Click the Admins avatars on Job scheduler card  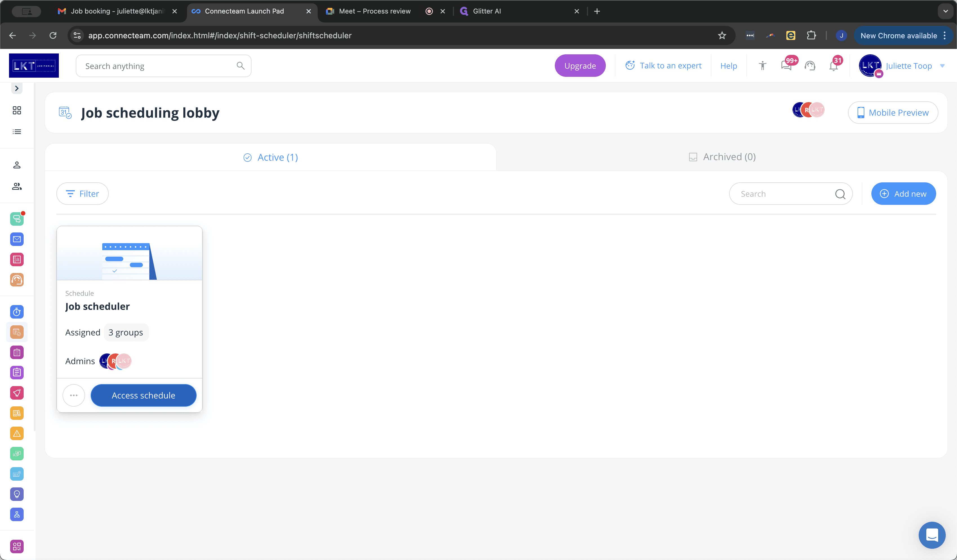pyautogui.click(x=115, y=361)
